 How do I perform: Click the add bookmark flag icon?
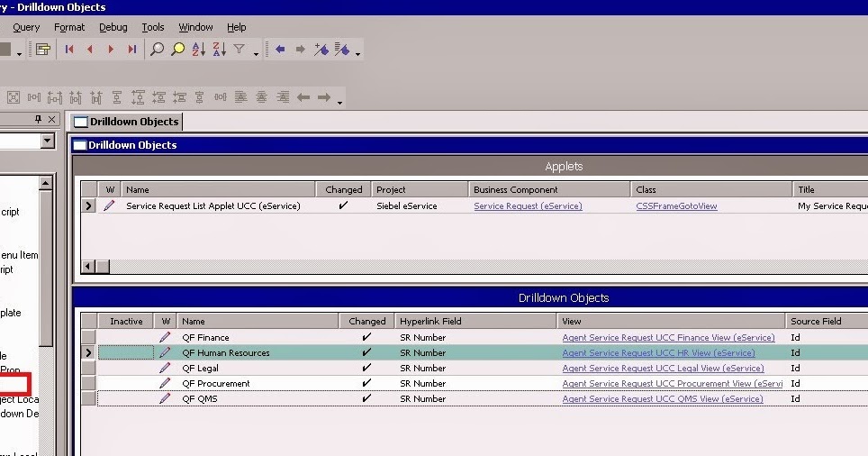321,50
